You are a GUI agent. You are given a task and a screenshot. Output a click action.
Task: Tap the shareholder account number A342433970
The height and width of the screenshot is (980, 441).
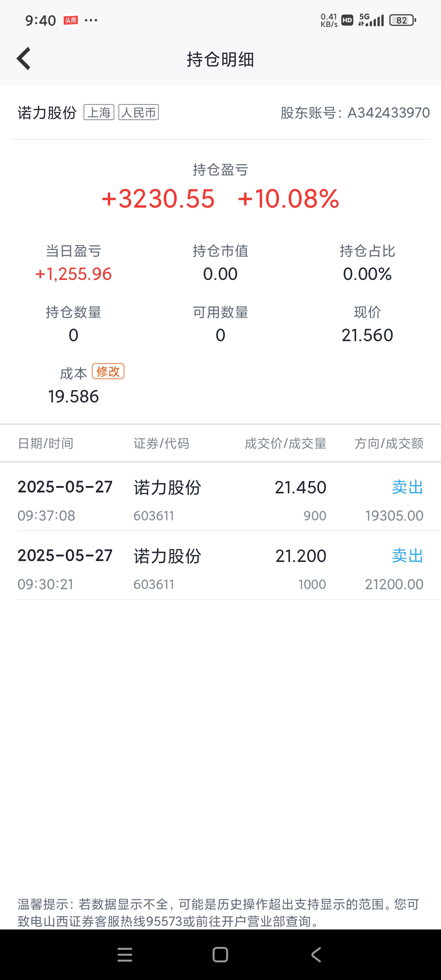pos(389,113)
